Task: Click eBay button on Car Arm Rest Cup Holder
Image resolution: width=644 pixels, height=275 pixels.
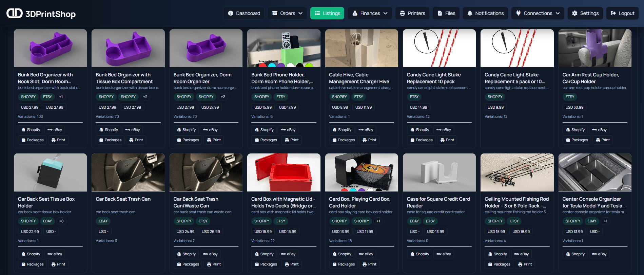Action: pyautogui.click(x=599, y=130)
